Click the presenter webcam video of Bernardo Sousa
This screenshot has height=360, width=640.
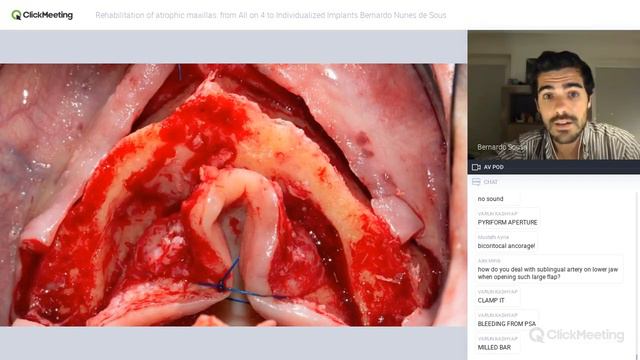point(554,95)
